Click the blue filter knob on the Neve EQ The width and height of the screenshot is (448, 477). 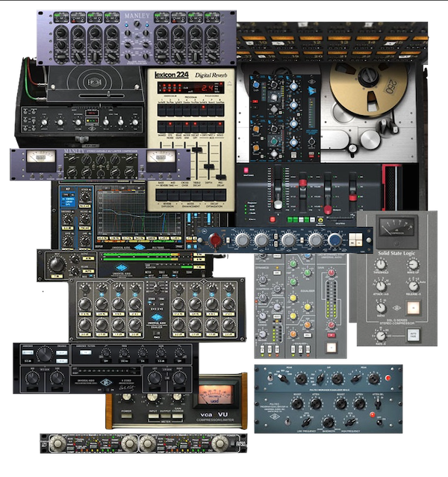tap(335, 240)
